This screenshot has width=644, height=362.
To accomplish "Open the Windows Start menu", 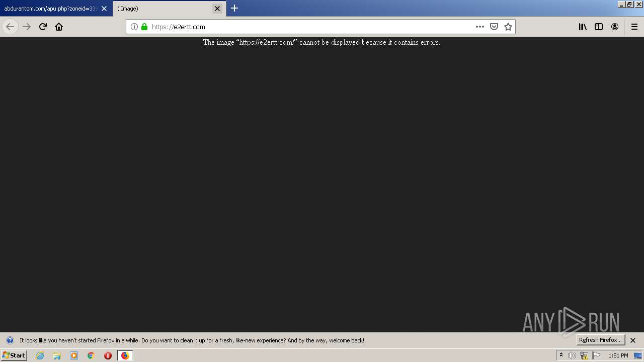I will pyautogui.click(x=14, y=355).
